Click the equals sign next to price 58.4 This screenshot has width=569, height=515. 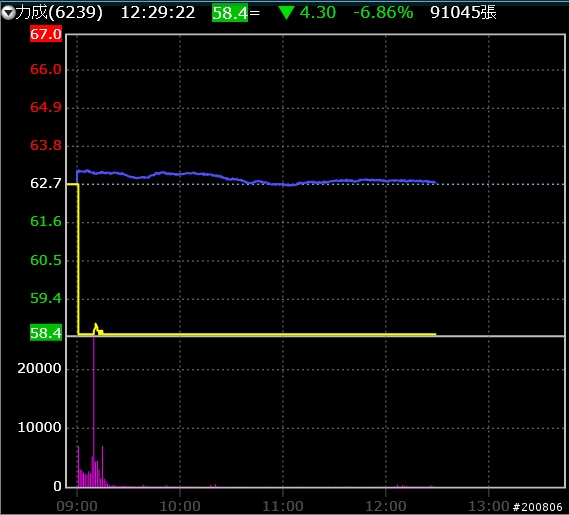click(x=254, y=13)
